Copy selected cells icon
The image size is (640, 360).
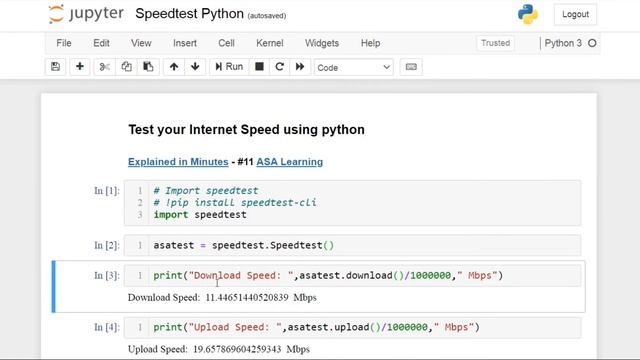pos(127,67)
